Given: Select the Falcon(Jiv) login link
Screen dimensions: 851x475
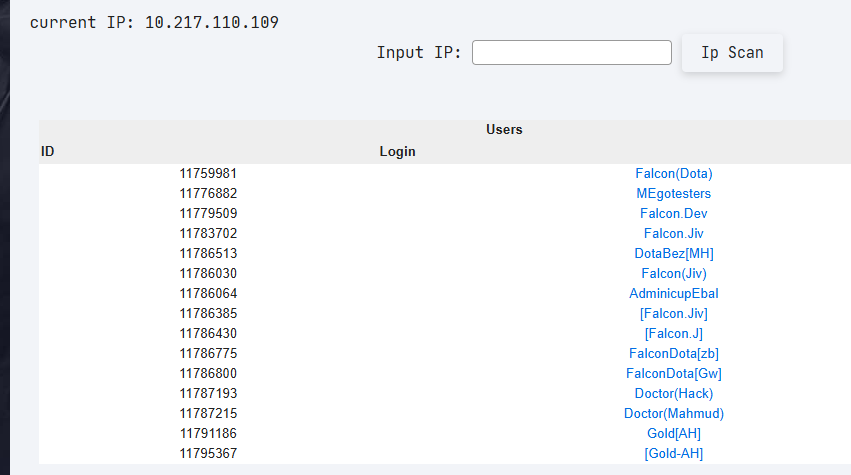Looking at the screenshot, I should click(x=673, y=273).
